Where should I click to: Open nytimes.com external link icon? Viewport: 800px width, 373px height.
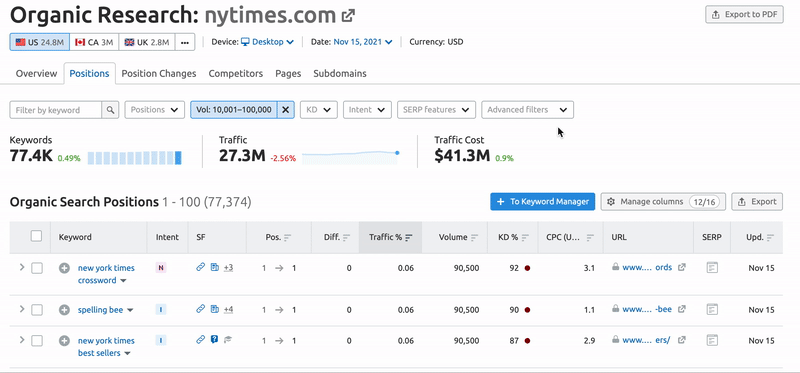tap(348, 16)
